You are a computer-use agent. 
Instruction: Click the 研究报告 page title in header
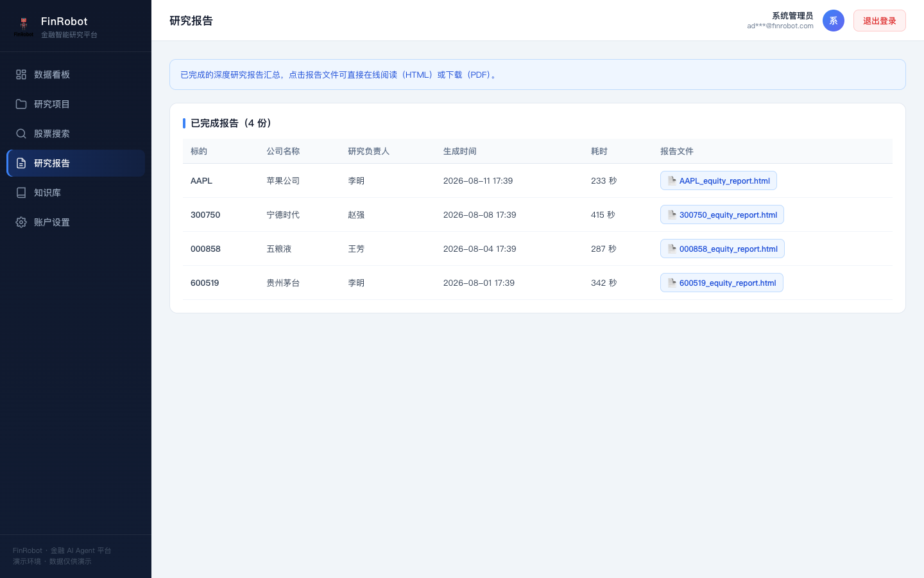coord(191,21)
